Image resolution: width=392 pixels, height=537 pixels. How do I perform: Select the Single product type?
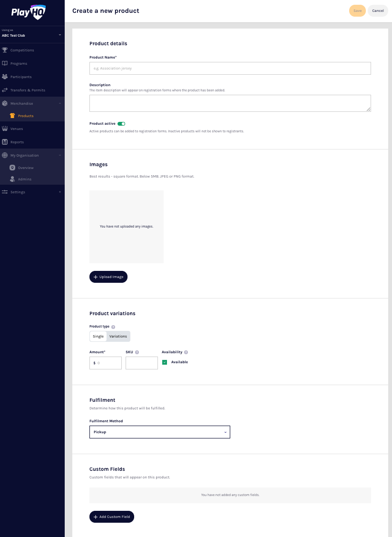point(98,337)
